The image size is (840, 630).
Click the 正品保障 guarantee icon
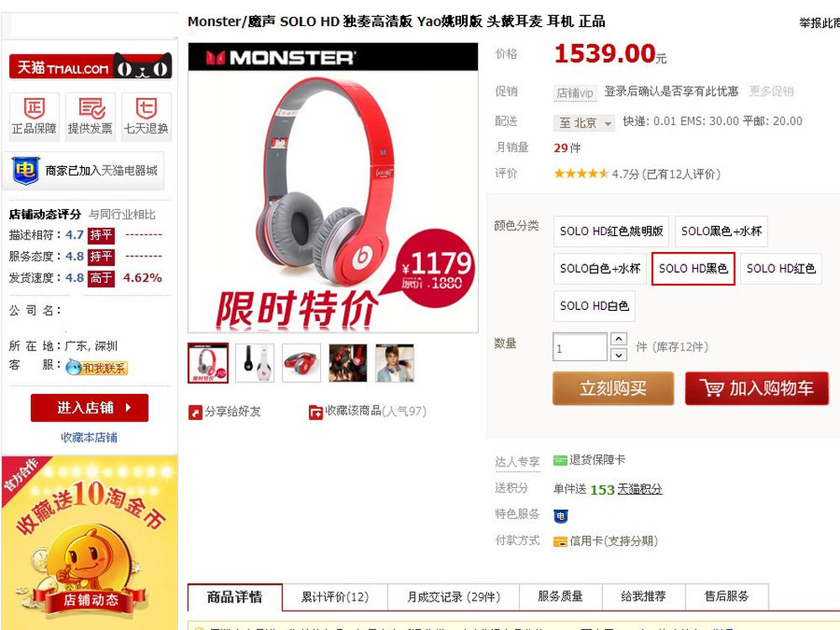coord(34,108)
